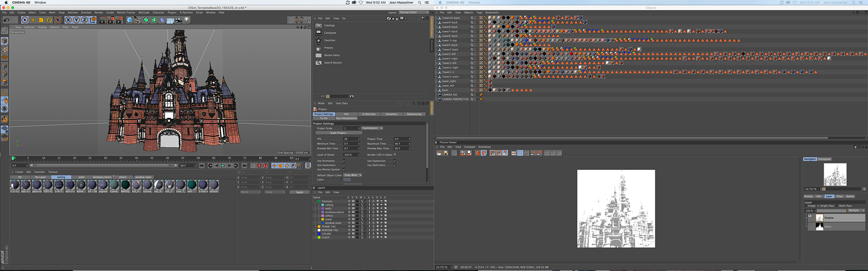Add a Cube primitive object
868x271 pixels.
coord(130,20)
